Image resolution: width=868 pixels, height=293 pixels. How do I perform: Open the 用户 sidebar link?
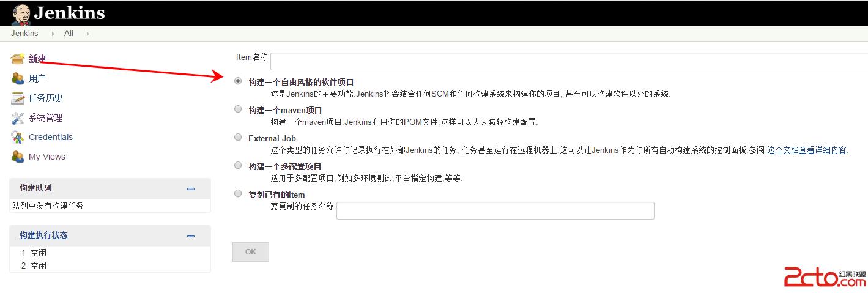37,78
